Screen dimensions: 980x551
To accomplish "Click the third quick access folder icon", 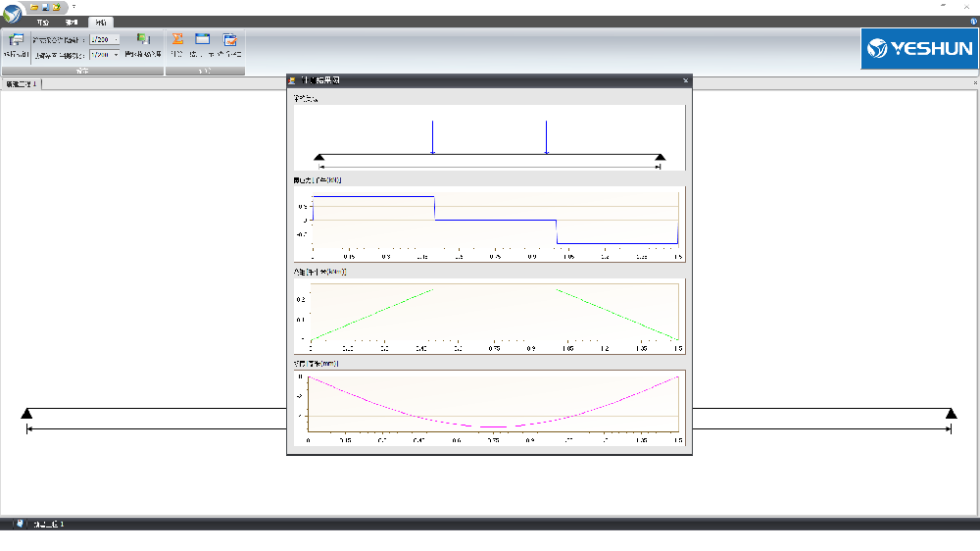I will pyautogui.click(x=56, y=7).
